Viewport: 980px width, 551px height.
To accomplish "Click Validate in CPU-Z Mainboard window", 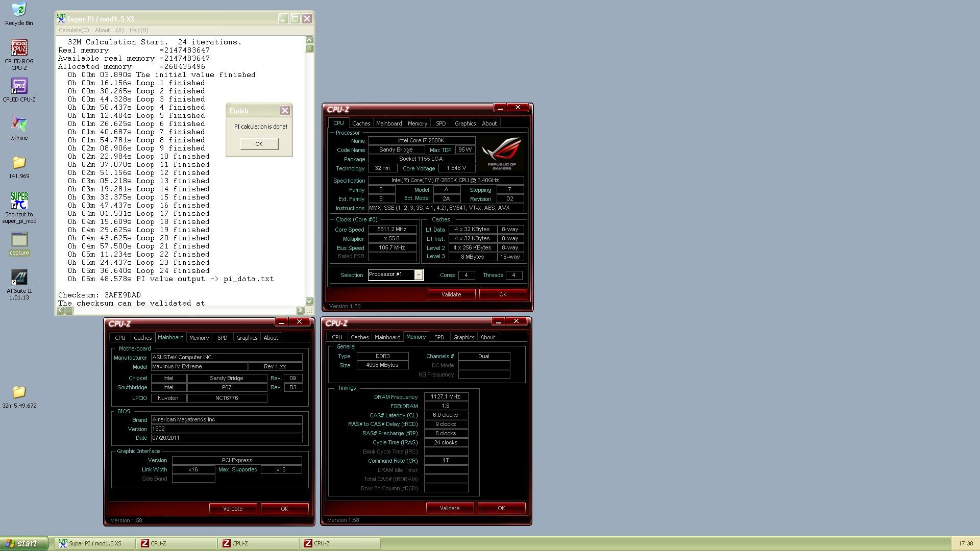I will coord(233,509).
